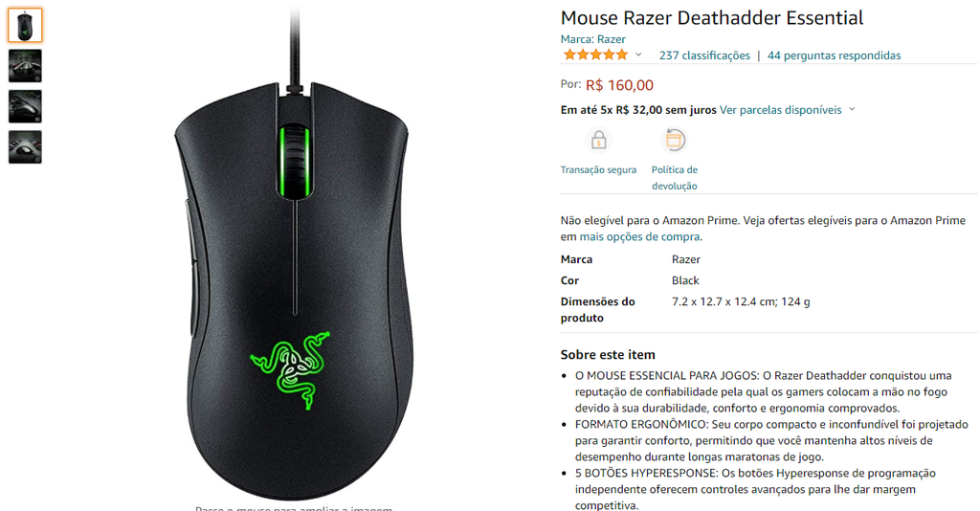Open Ver parcelas disponíveis link
This screenshot has width=980, height=511.
781,110
